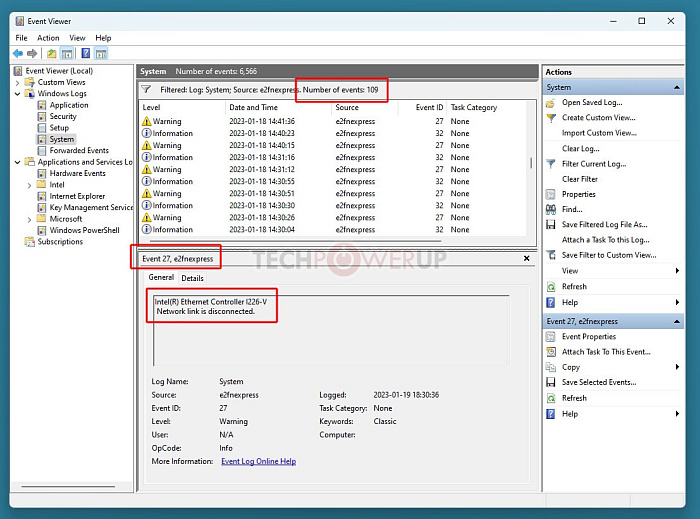Click the filter funnel icon above the event list
The image size is (700, 519).
pos(146,89)
